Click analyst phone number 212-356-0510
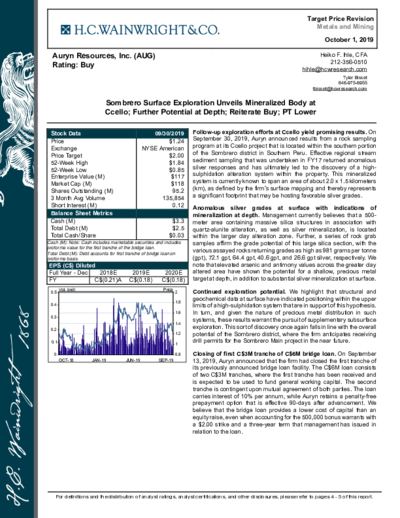 (x=349, y=62)
